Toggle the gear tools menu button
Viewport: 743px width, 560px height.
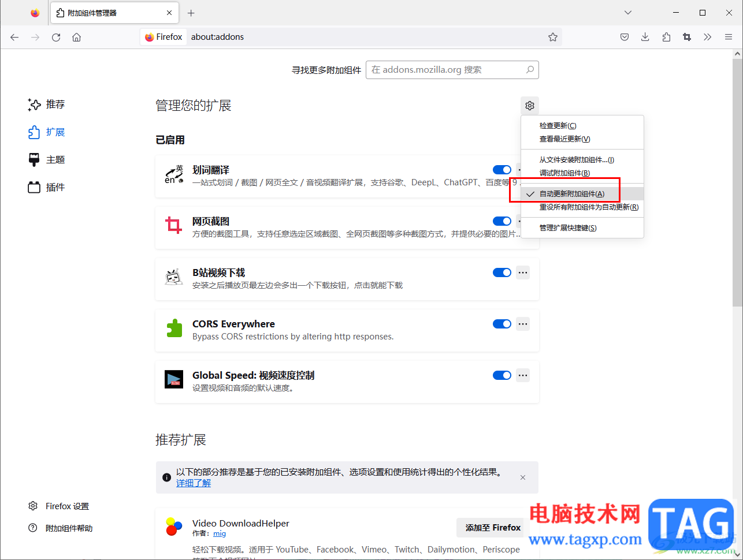pos(530,106)
